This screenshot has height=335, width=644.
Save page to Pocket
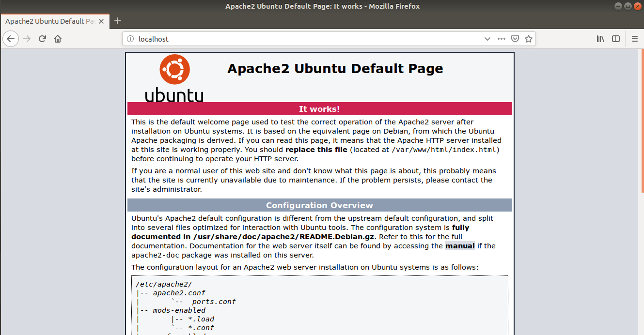516,39
